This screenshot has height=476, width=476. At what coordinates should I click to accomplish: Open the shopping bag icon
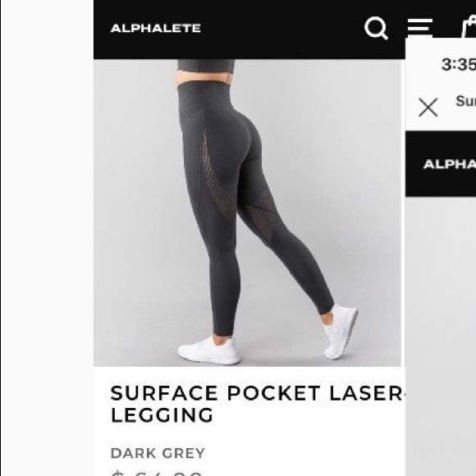click(469, 27)
